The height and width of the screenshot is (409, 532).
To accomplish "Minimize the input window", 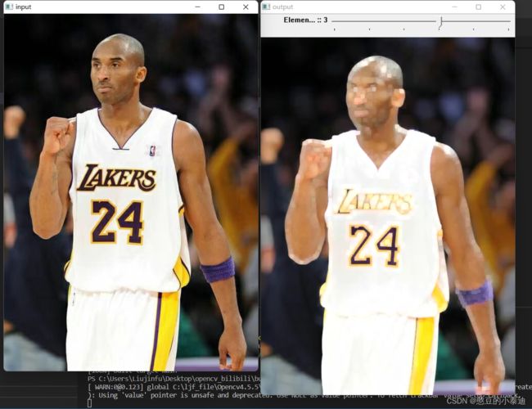I will [198, 7].
